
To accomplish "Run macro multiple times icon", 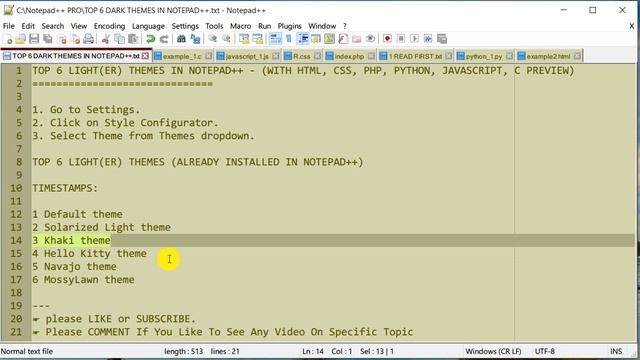I will click(428, 39).
